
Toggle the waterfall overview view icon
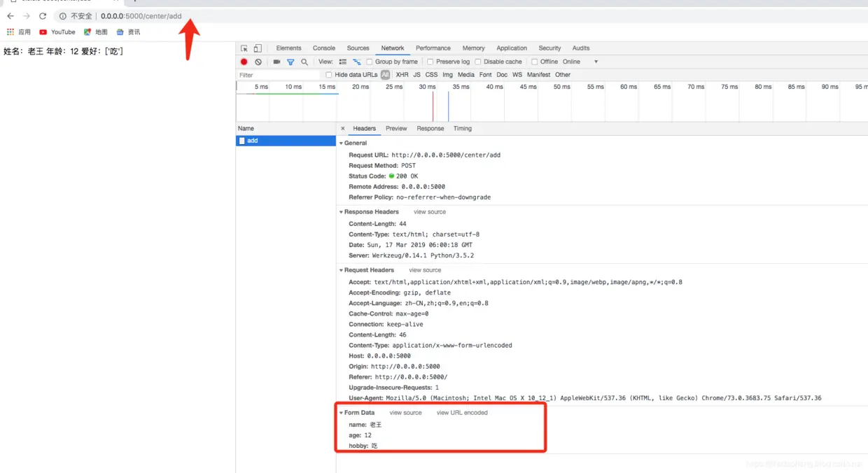(357, 62)
